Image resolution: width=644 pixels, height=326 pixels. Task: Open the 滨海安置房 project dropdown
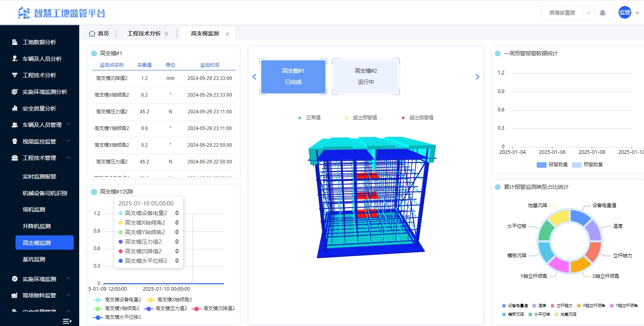pyautogui.click(x=568, y=13)
